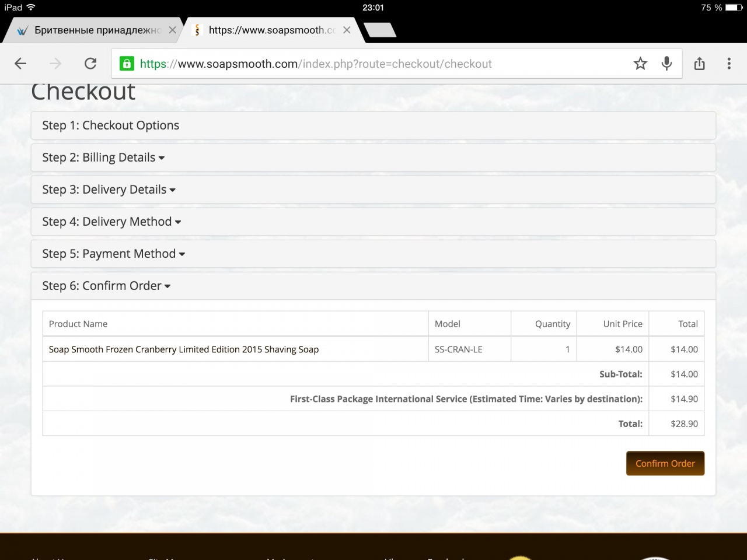Reload the checkout page

coord(90,64)
